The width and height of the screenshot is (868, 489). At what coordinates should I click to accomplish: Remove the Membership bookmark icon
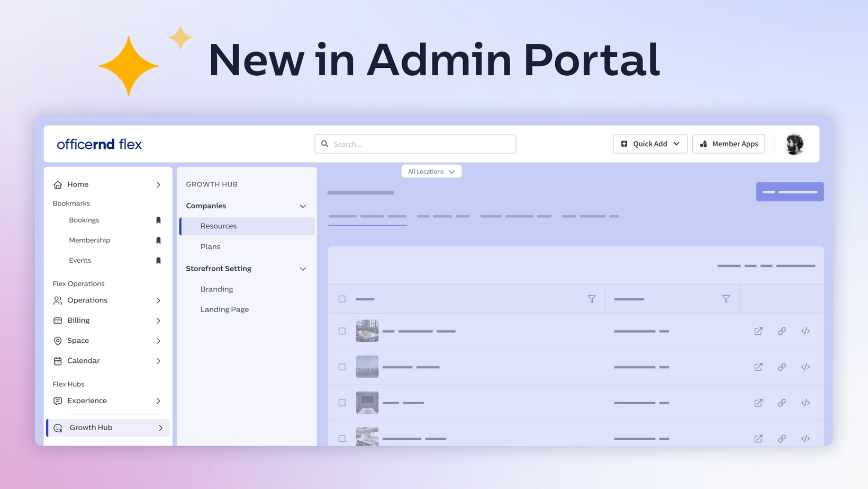(x=158, y=241)
